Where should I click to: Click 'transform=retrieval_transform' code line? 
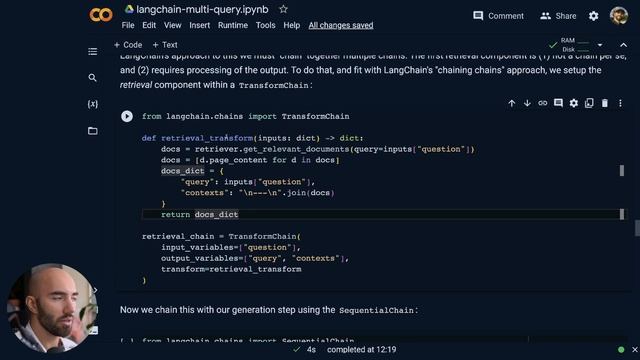coord(231,269)
